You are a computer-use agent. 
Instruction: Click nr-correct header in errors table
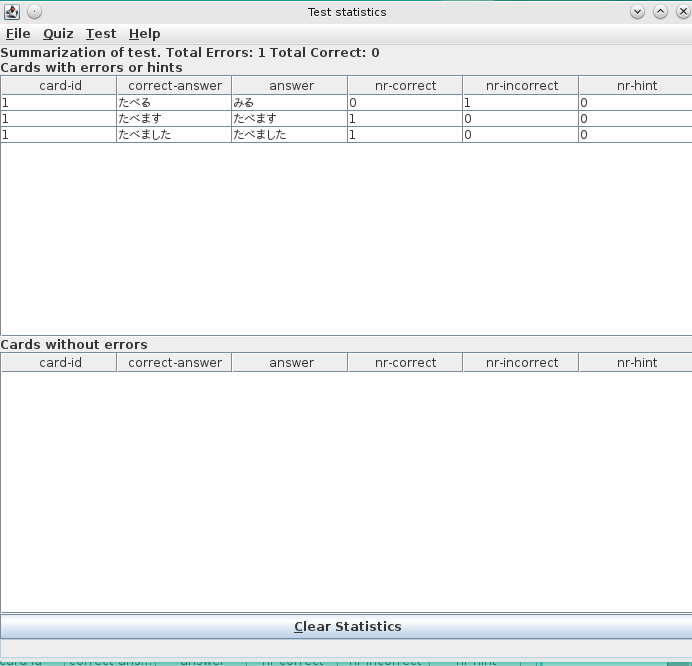(x=405, y=85)
